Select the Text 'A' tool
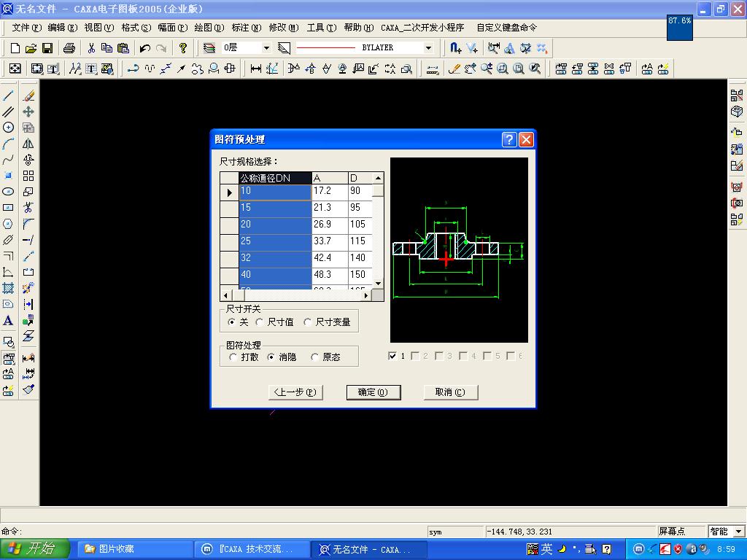The image size is (747, 560). (x=8, y=321)
